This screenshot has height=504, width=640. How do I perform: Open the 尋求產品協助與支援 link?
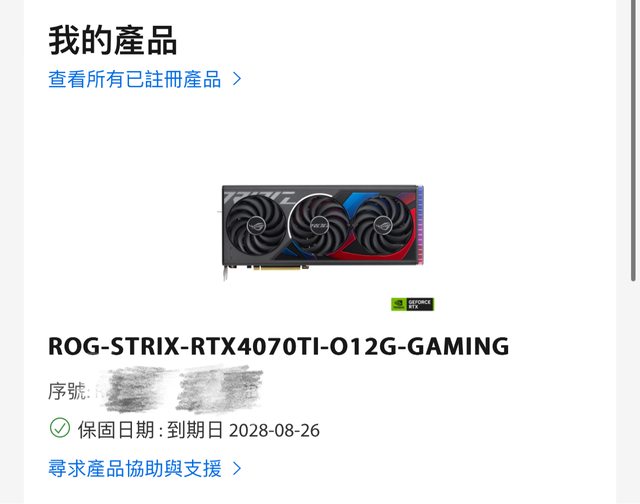[x=135, y=468]
